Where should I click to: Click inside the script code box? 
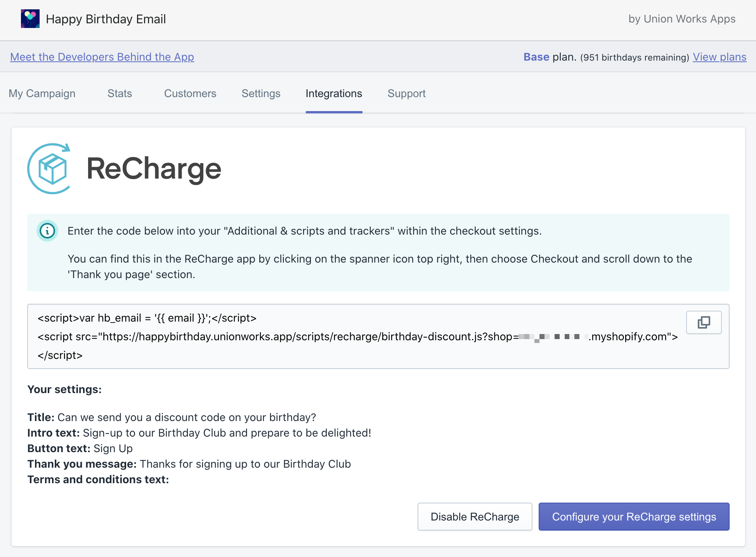pyautogui.click(x=349, y=336)
